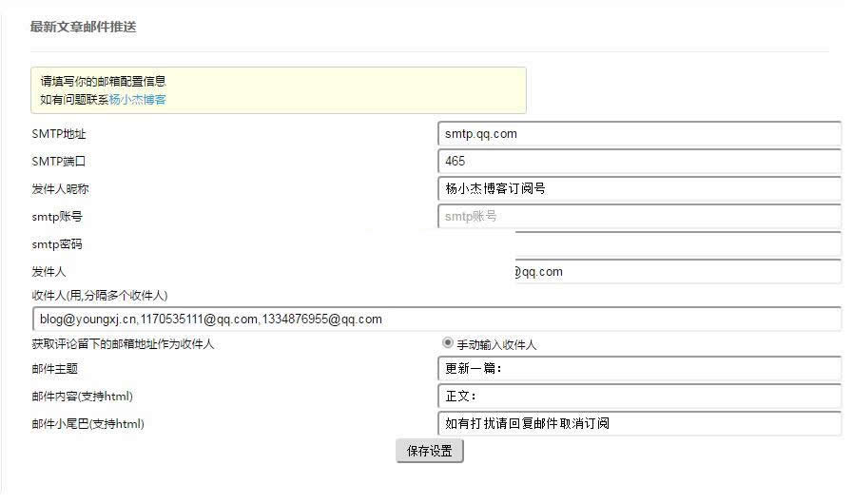Click the 收件人(用,分隔多个收件人) label
Viewport: 853px width, 504px height.
coord(100,296)
